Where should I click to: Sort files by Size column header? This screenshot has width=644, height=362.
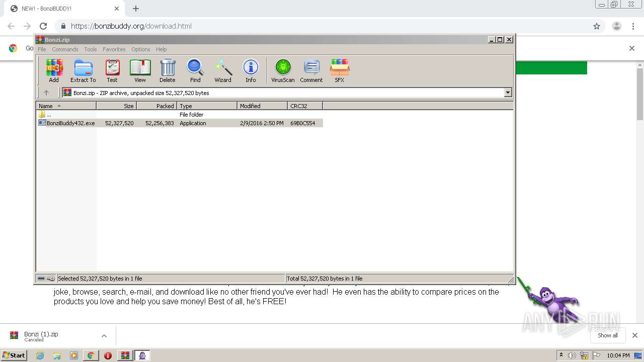[117, 106]
